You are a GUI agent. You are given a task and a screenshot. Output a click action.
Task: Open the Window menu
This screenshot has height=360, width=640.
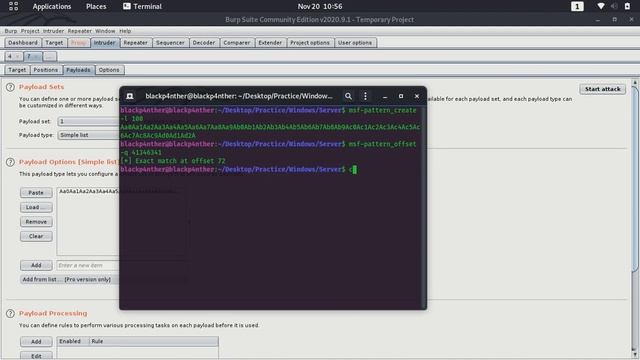[x=105, y=31]
